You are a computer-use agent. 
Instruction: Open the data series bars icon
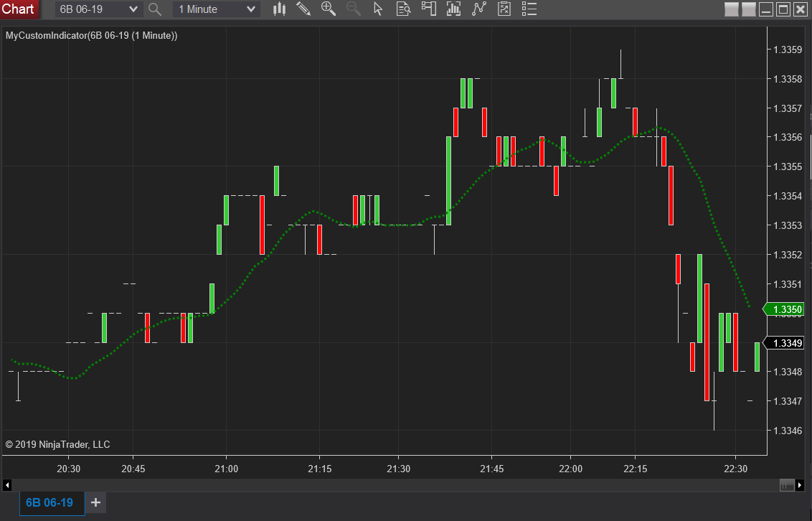pyautogui.click(x=453, y=9)
